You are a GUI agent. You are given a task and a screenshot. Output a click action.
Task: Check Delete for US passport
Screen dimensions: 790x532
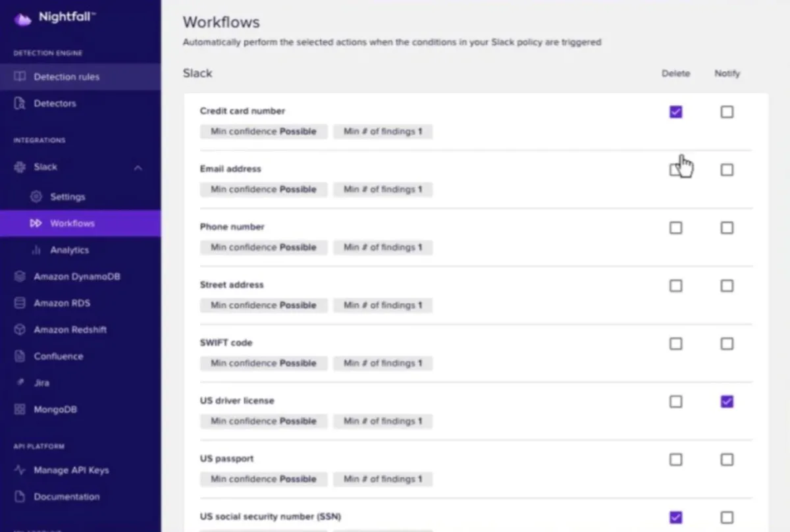point(675,460)
